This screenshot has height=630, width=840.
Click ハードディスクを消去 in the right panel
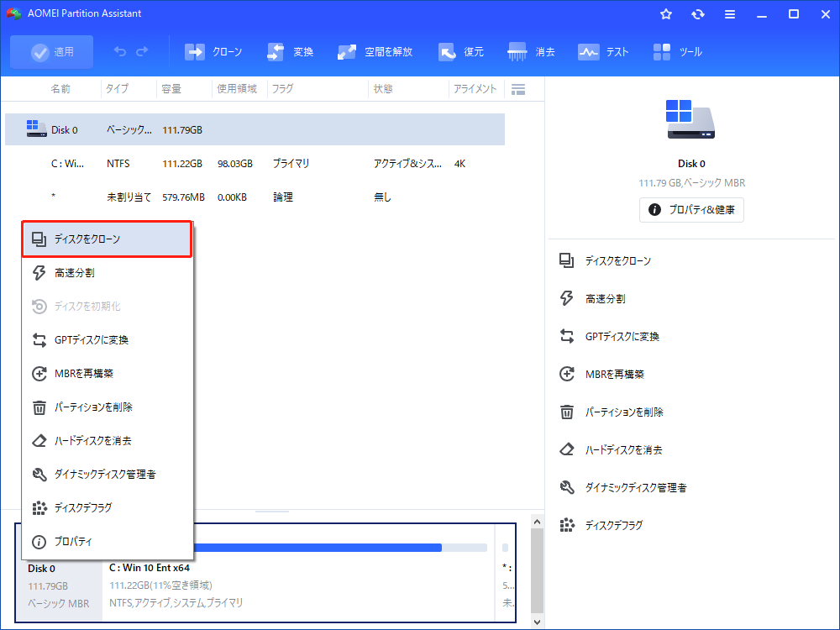point(610,449)
